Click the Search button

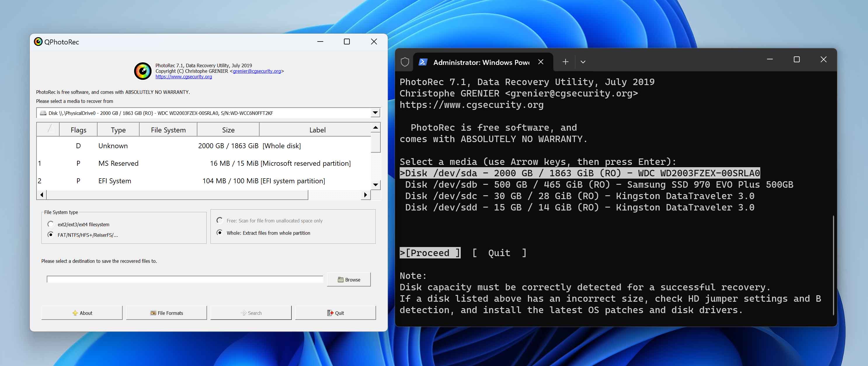(251, 313)
